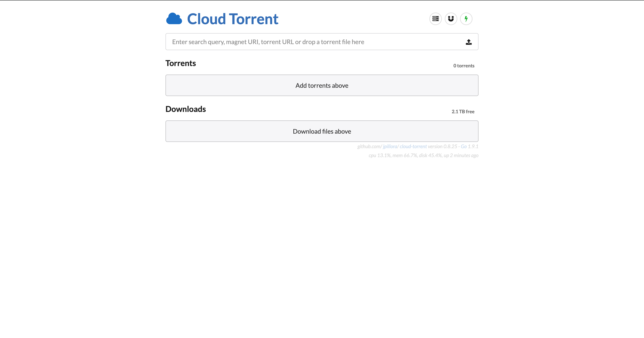Click the Add torrents above panel
Image resolution: width=644 pixels, height=338 pixels.
click(322, 85)
